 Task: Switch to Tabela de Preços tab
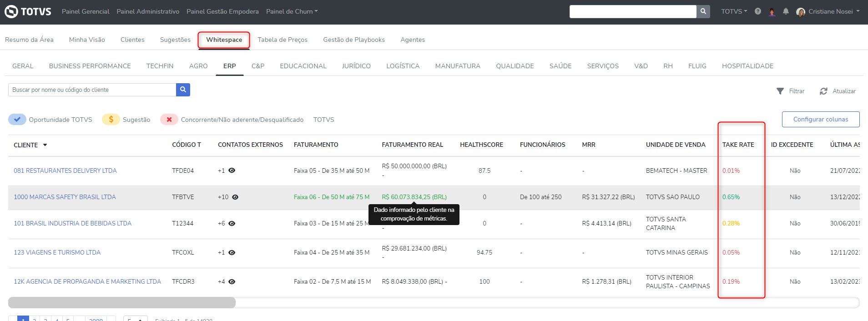point(283,40)
